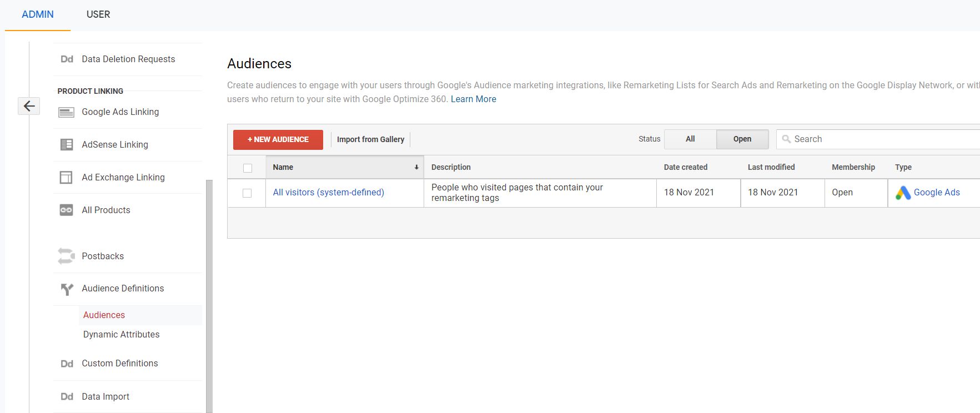Open the Google Ads type link
980x413 pixels.
pos(937,192)
